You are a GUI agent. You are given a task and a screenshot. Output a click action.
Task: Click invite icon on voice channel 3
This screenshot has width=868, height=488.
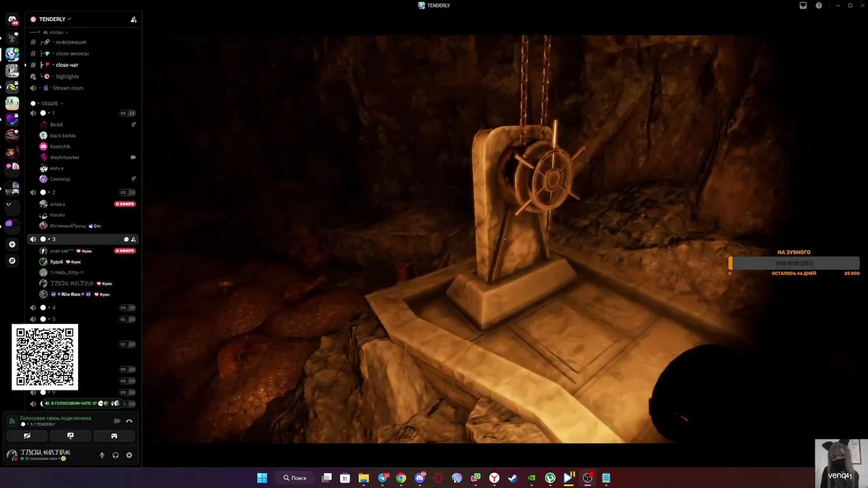click(x=134, y=239)
